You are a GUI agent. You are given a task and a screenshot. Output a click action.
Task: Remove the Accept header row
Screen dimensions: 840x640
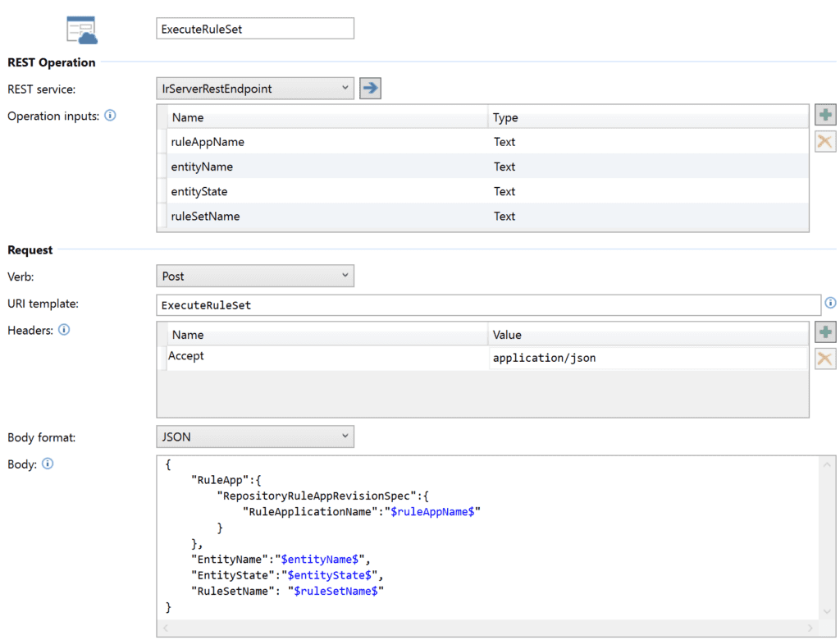click(825, 359)
